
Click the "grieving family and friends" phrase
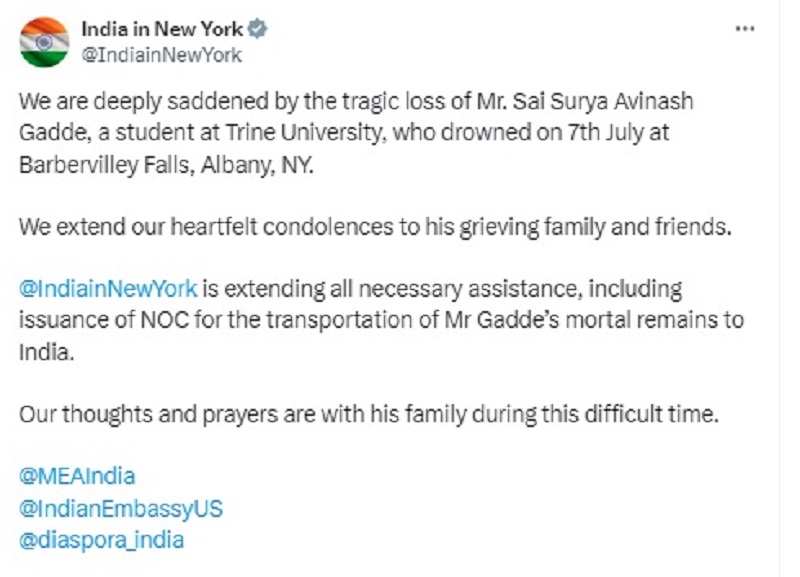pos(595,227)
